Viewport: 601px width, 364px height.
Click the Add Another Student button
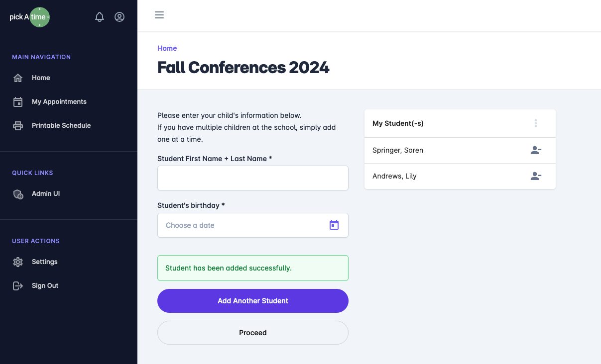(253, 301)
